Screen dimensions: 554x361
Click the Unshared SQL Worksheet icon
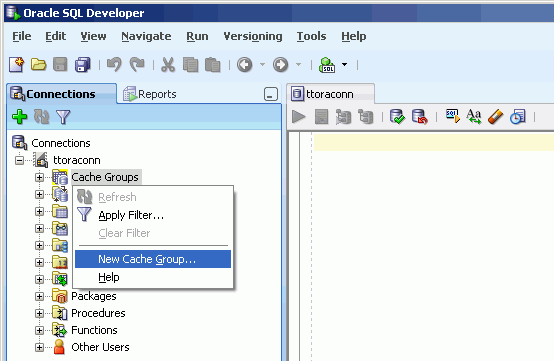453,116
